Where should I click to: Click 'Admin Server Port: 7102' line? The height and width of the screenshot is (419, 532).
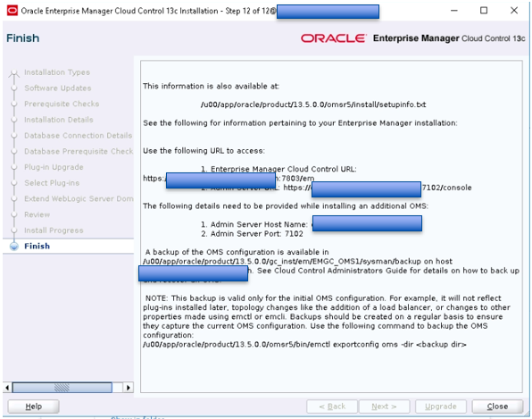click(252, 233)
